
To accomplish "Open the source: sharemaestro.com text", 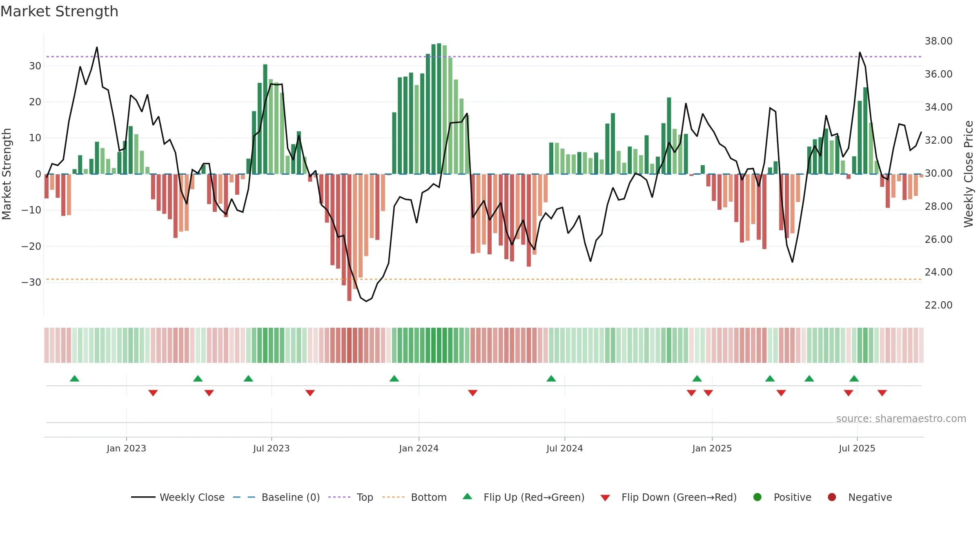I will (901, 418).
